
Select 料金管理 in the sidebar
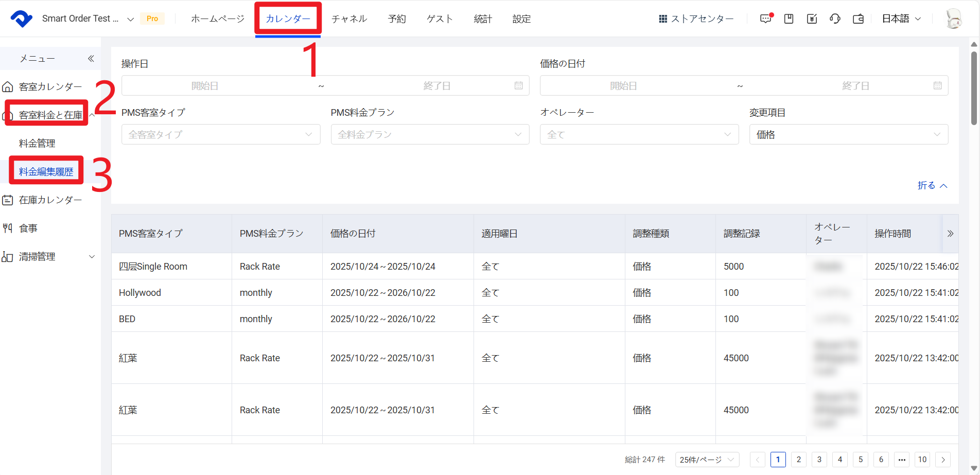(x=37, y=143)
